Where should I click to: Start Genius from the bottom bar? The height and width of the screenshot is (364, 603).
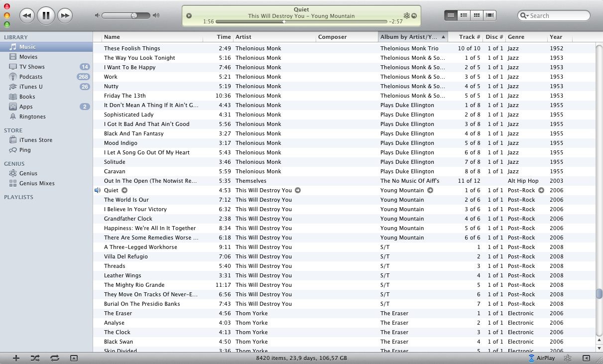pyautogui.click(x=567, y=358)
